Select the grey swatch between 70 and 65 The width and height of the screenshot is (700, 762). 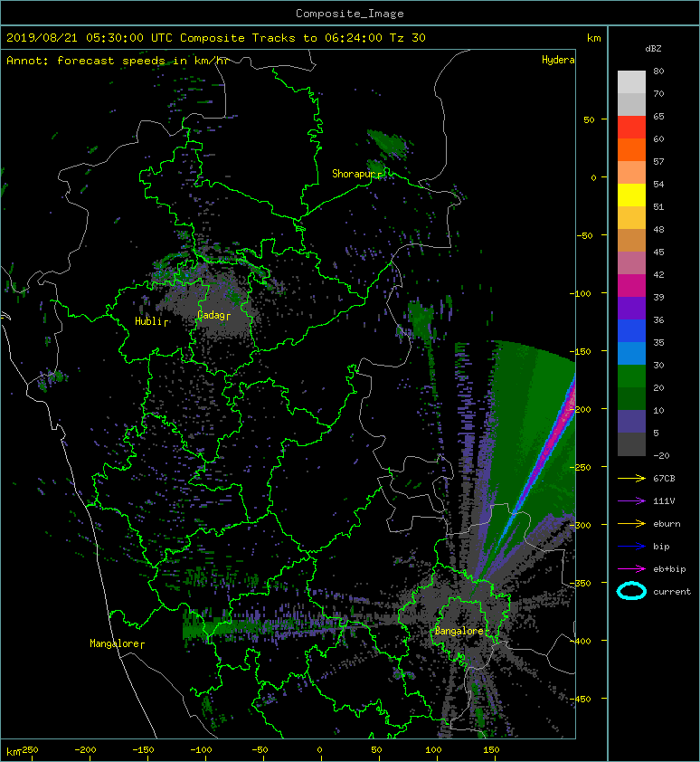(x=631, y=104)
